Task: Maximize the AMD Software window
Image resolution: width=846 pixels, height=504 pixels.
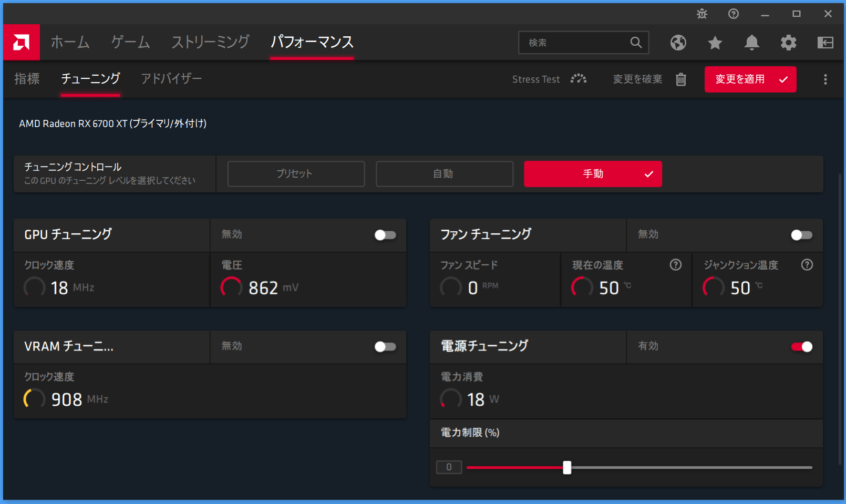Action: pos(797,14)
